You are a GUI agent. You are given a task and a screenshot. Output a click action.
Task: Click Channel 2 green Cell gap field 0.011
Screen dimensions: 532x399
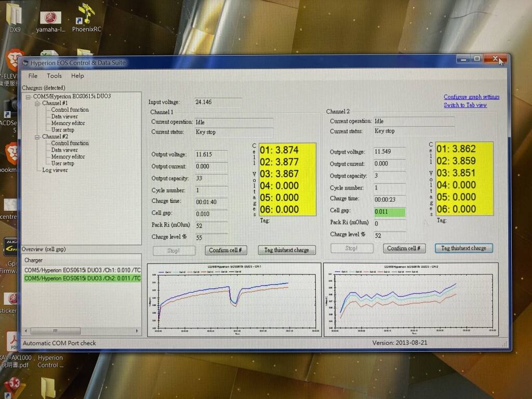(x=390, y=212)
